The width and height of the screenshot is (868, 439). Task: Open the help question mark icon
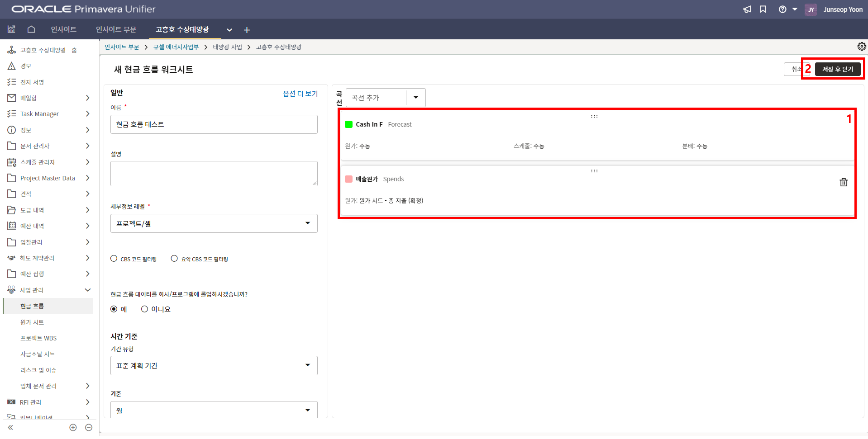[782, 9]
